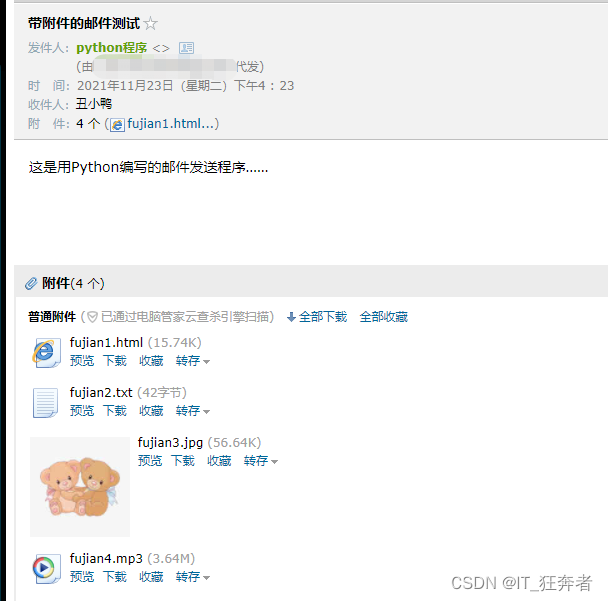Open the fujian1.html... link in header
The height and width of the screenshot is (601, 608).
(x=170, y=124)
